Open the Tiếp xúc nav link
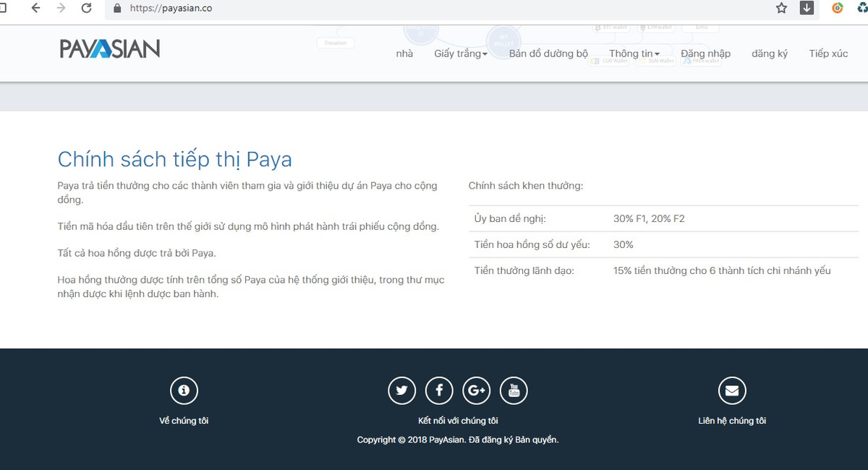This screenshot has width=868, height=470. pyautogui.click(x=828, y=54)
